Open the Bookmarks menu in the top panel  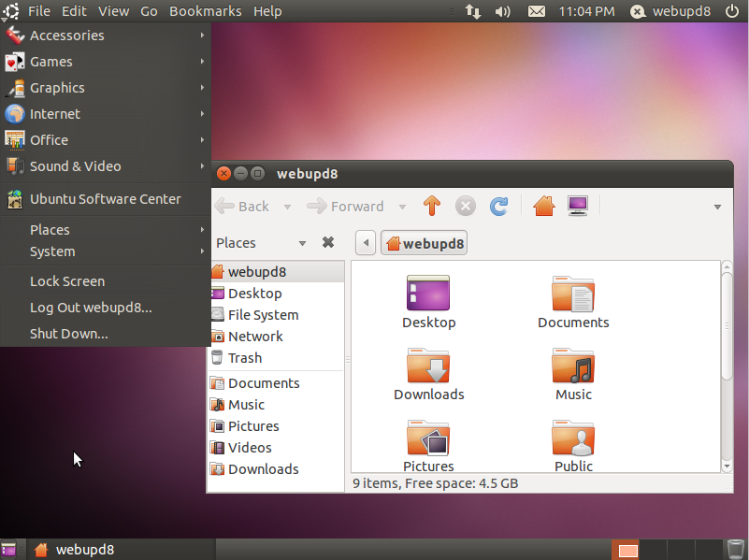[x=206, y=11]
